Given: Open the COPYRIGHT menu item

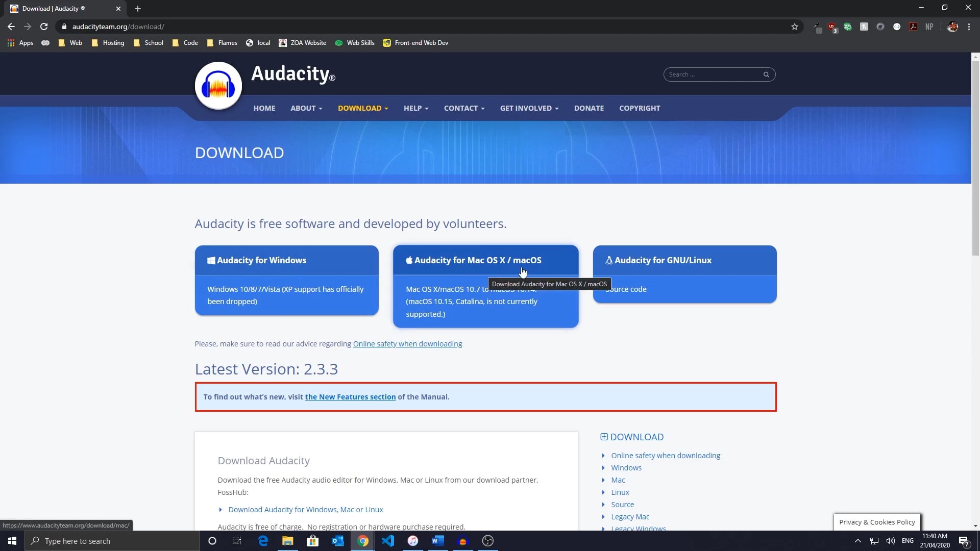Looking at the screenshot, I should 640,108.
